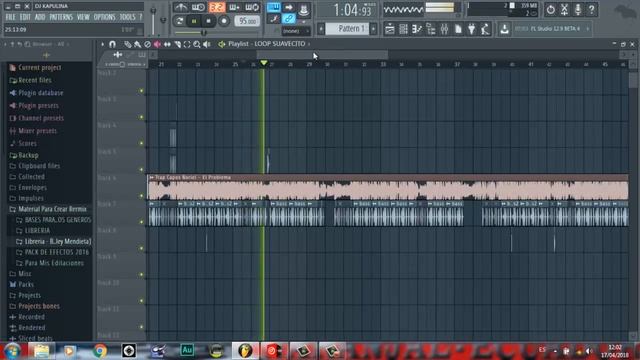Screen dimensions: 640x360
Task: Select the playlist draw pencil tool
Action: coord(128,44)
